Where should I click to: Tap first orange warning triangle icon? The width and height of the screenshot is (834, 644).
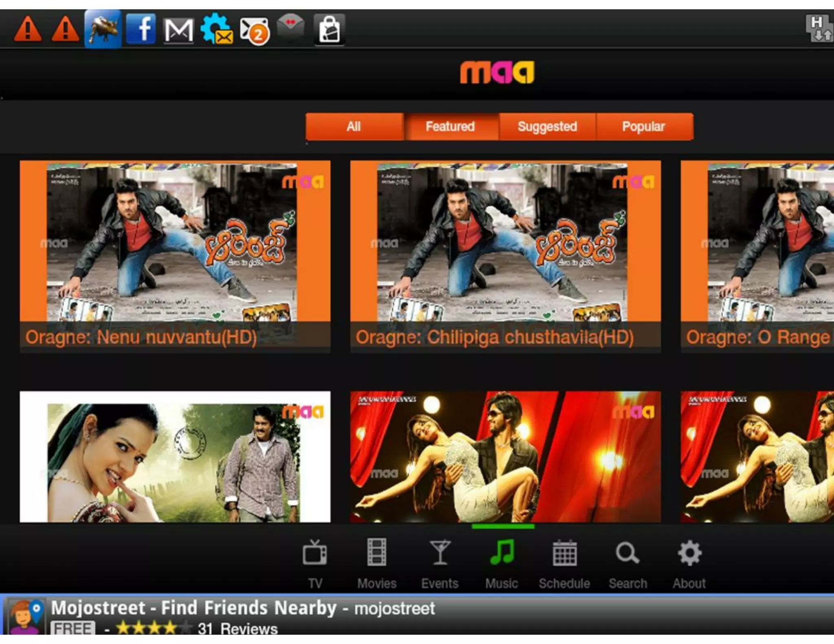coord(28,30)
